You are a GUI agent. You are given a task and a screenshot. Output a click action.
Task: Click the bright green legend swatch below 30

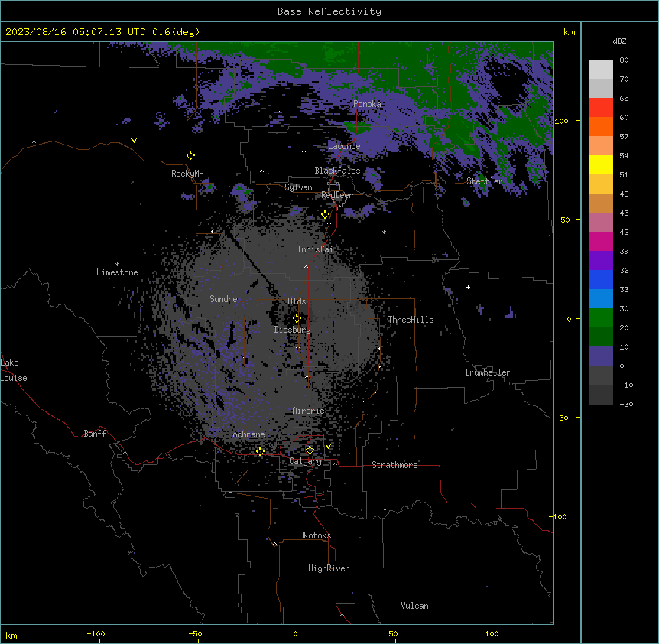pos(601,318)
